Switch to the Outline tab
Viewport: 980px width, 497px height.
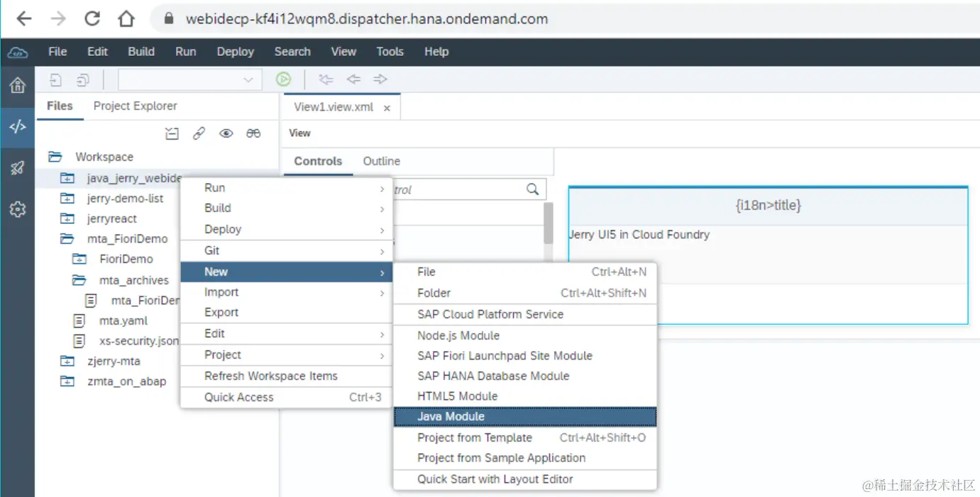click(x=382, y=161)
